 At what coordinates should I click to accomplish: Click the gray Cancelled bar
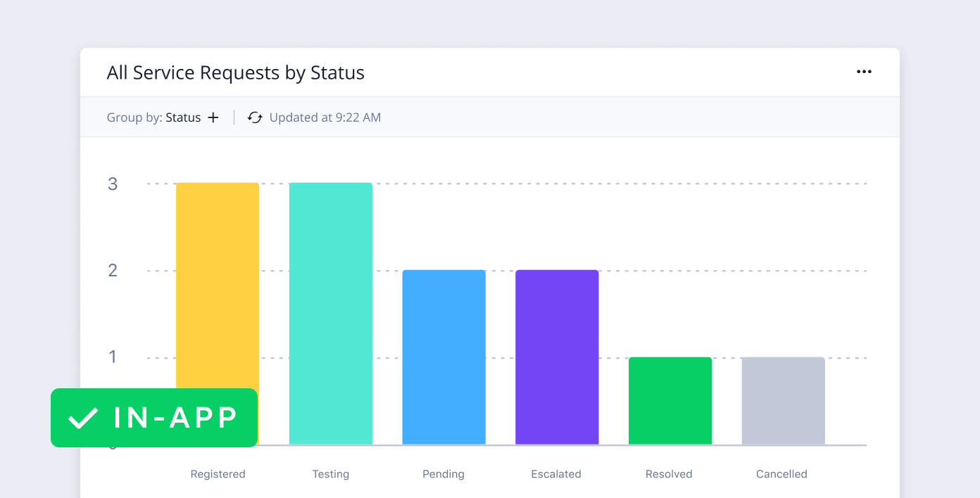point(783,400)
